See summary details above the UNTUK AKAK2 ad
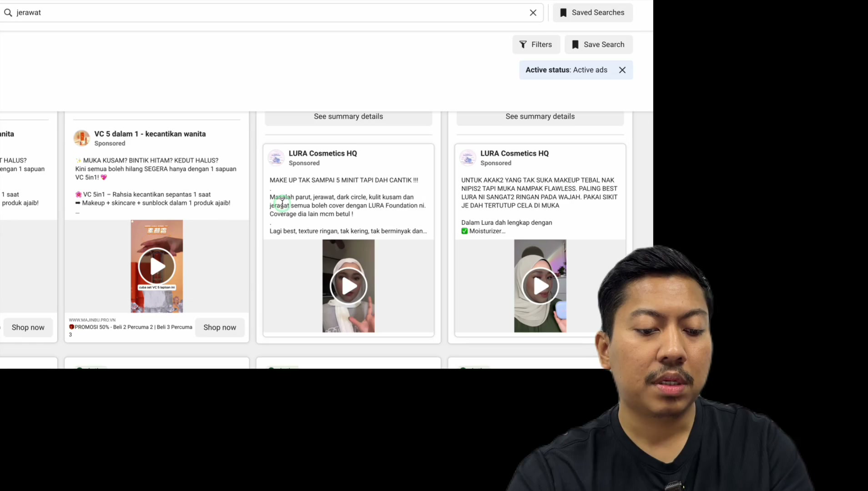Screen dimensions: 868x491 540,117
